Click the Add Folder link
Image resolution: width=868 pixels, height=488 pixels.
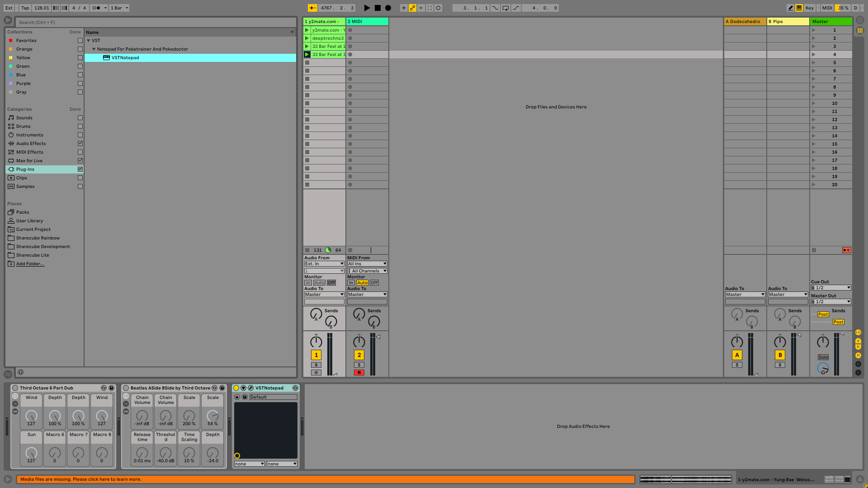[30, 264]
